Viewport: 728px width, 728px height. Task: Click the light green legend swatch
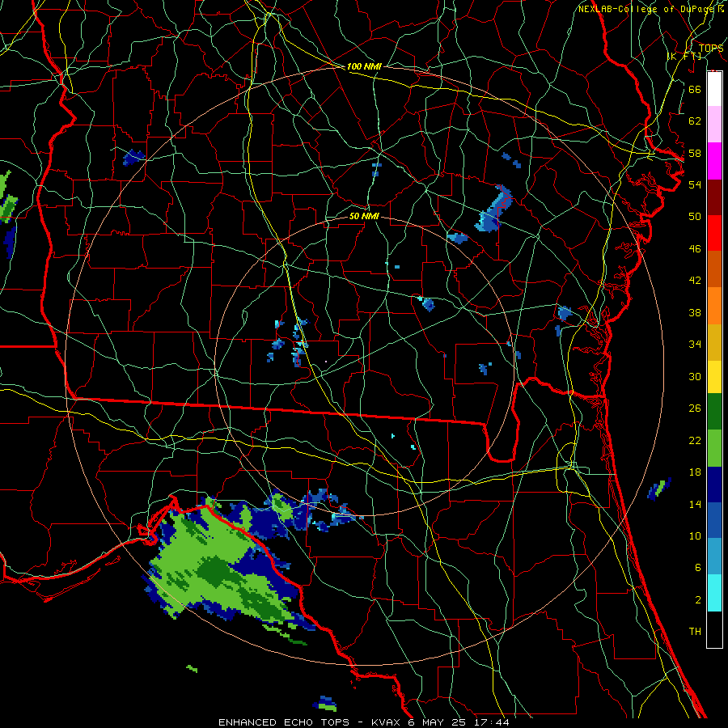pos(714,448)
